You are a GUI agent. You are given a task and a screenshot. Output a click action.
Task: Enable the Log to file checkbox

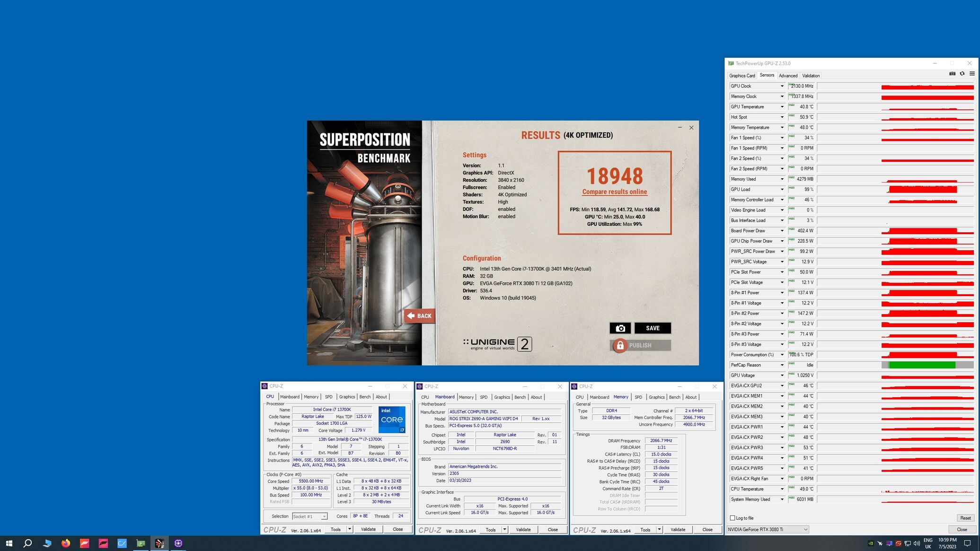pyautogui.click(x=733, y=518)
